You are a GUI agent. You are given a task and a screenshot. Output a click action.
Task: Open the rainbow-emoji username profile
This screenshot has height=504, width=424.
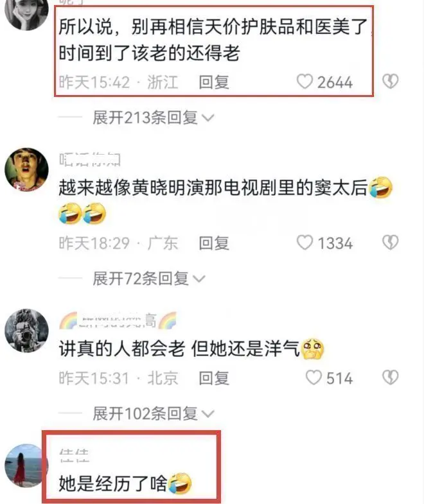118,320
